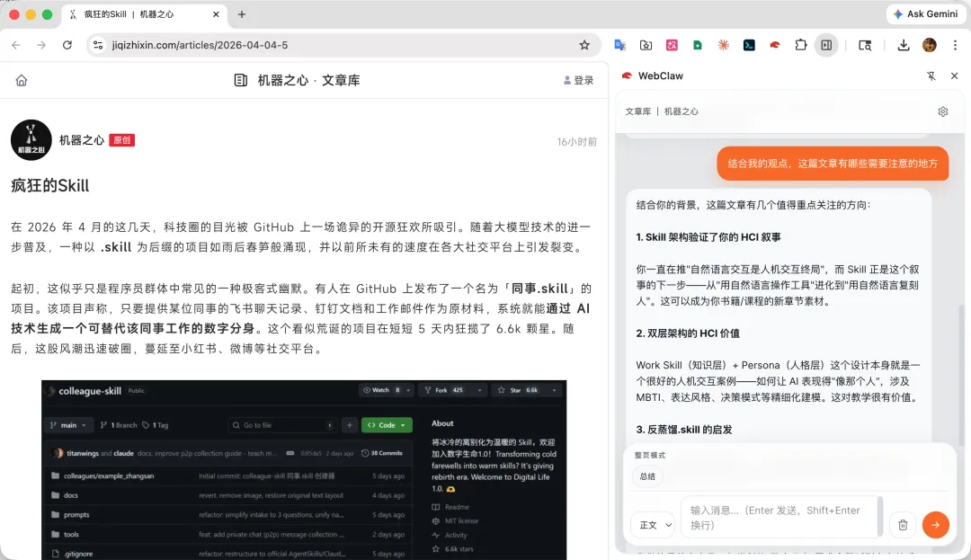971x560 pixels.
Task: Open Chrome's three-dot menu
Action: coord(955,45)
